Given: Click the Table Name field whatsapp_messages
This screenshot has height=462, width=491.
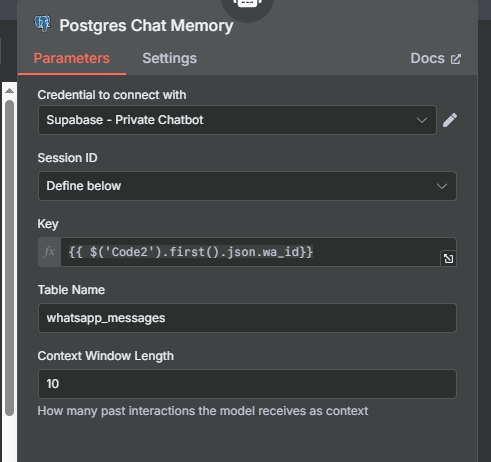Looking at the screenshot, I should tap(247, 318).
